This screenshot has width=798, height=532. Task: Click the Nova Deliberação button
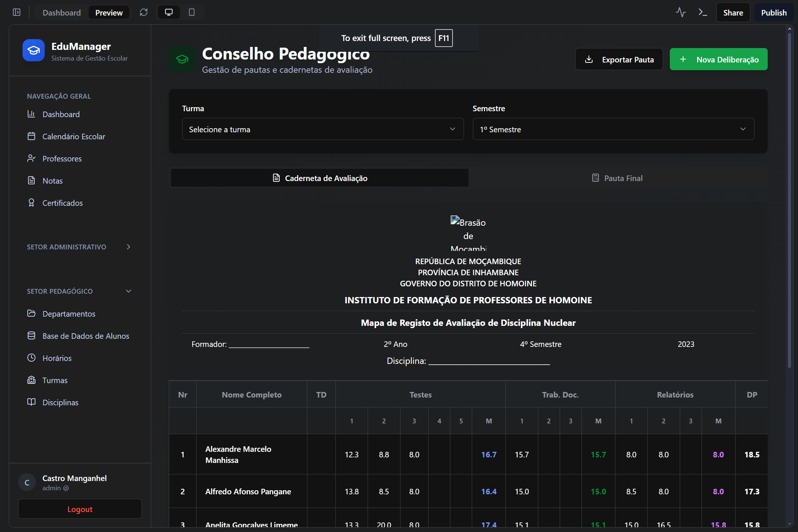[719, 59]
